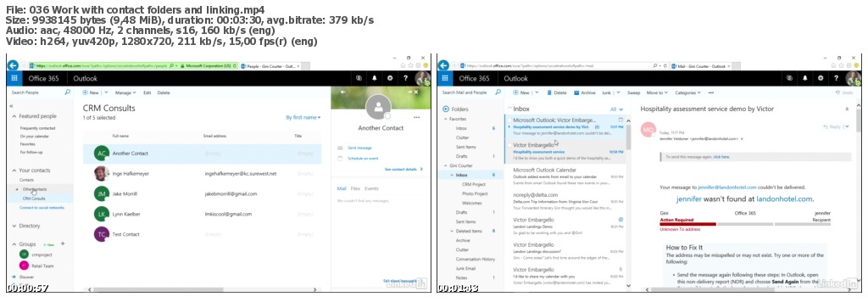Click the profile photo in People window

click(422, 79)
